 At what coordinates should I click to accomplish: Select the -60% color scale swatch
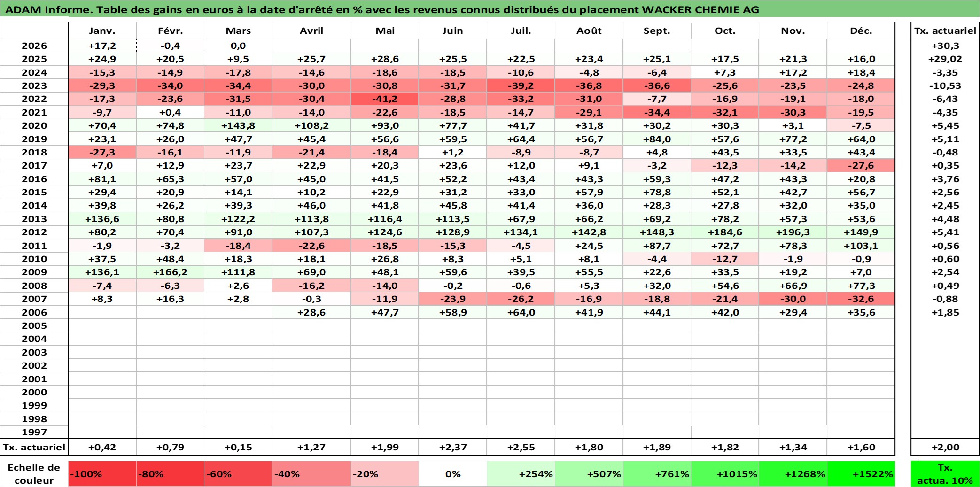[238, 474]
